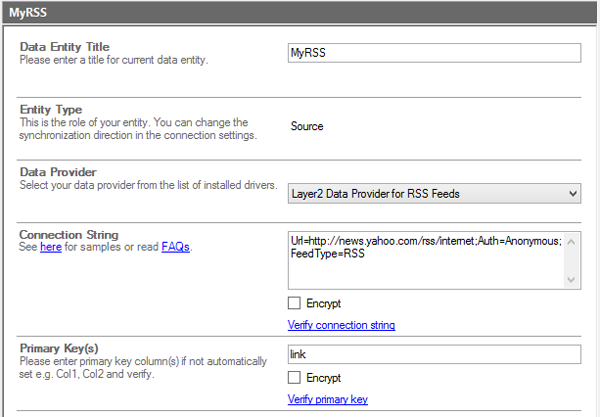Click the Connection String heading
The height and width of the screenshot is (417, 600).
coord(69,234)
